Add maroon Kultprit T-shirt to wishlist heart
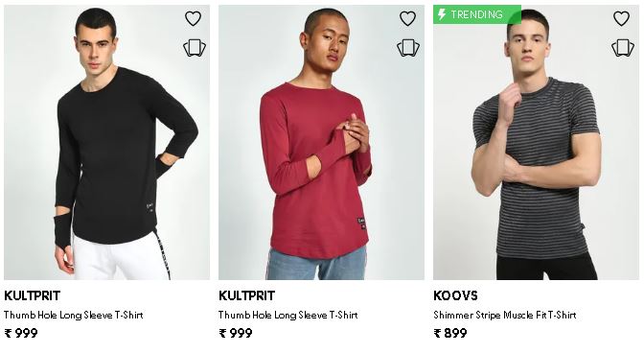644x353 pixels. [x=407, y=18]
